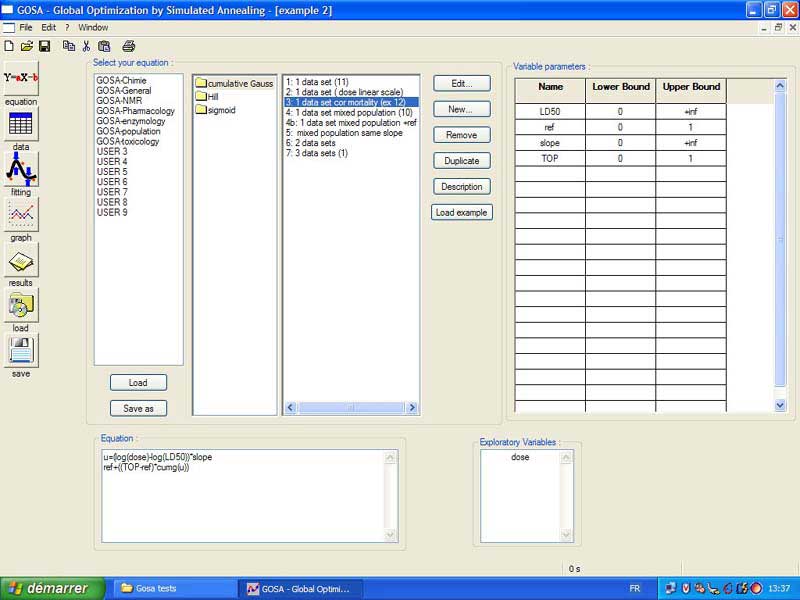Show the results sidebar icon
The height and width of the screenshot is (600, 800).
pyautogui.click(x=21, y=260)
